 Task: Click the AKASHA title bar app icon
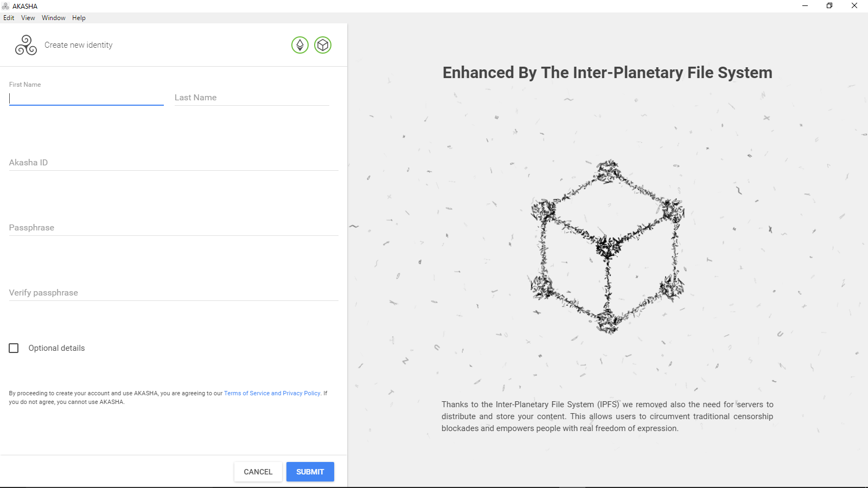[5, 6]
